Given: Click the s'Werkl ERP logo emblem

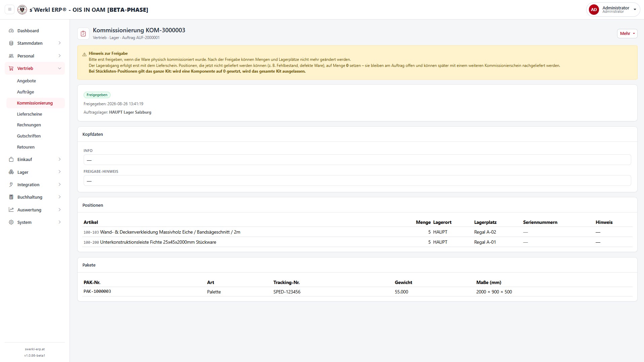Looking at the screenshot, I should (x=22, y=9).
